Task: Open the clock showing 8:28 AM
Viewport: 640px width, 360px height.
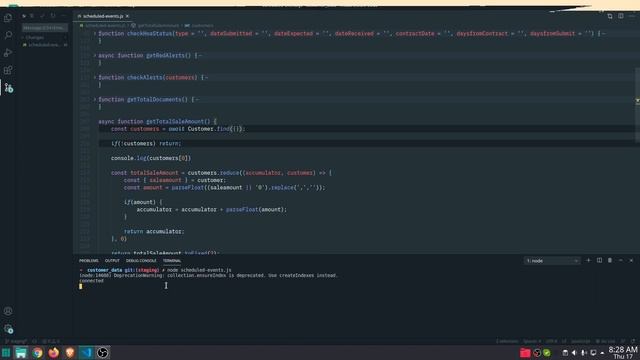Action: [x=622, y=353]
